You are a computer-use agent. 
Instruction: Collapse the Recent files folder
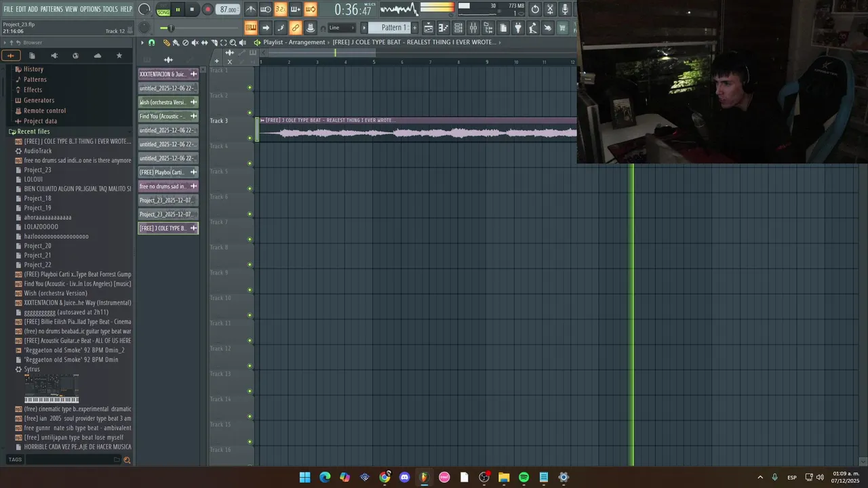[x=33, y=131]
